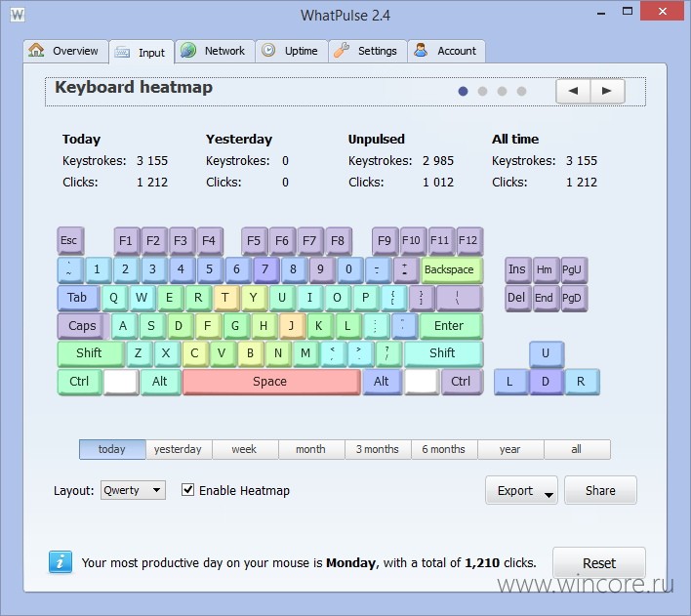Select the week time range
Screen dimensions: 691x616
tap(245, 449)
